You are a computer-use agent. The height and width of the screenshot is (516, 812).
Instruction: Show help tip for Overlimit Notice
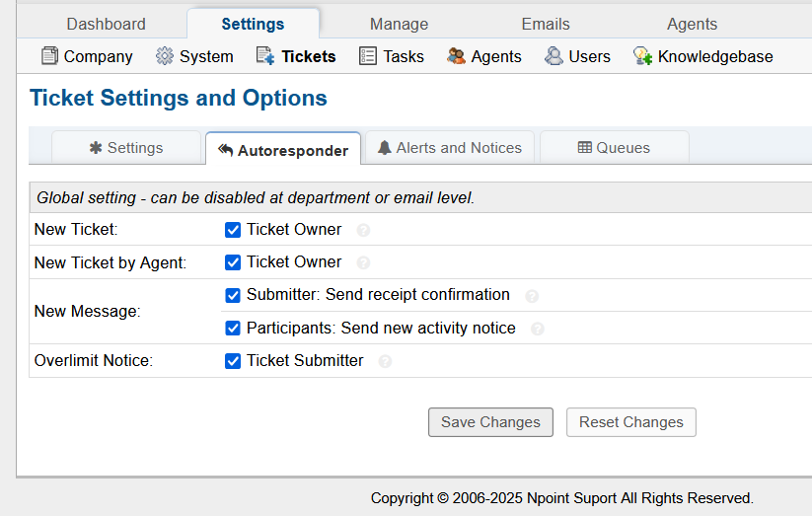coord(385,361)
